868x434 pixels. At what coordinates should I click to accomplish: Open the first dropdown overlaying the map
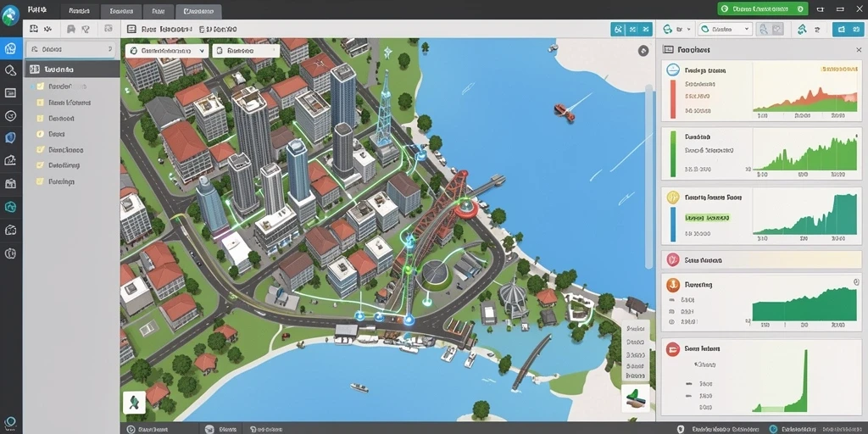coord(167,51)
